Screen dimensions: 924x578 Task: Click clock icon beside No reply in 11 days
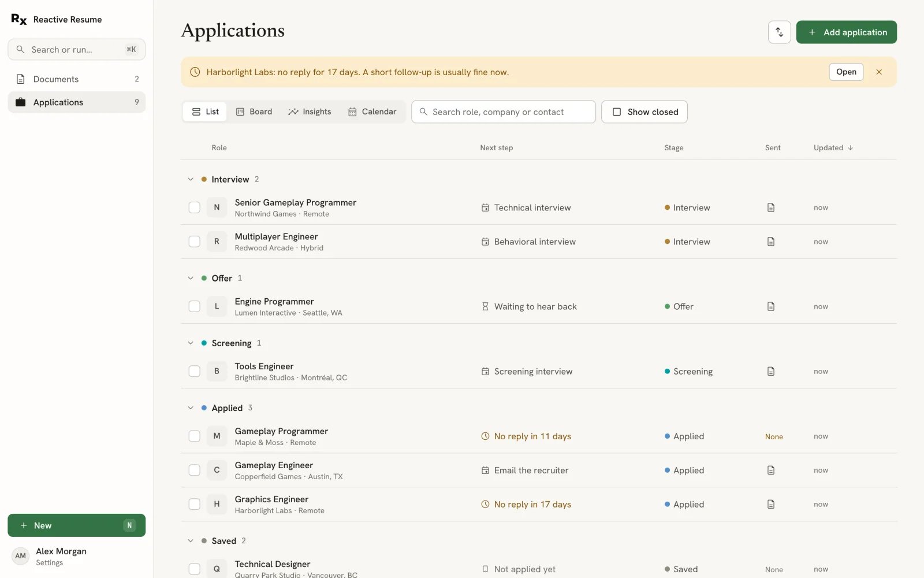pos(485,436)
